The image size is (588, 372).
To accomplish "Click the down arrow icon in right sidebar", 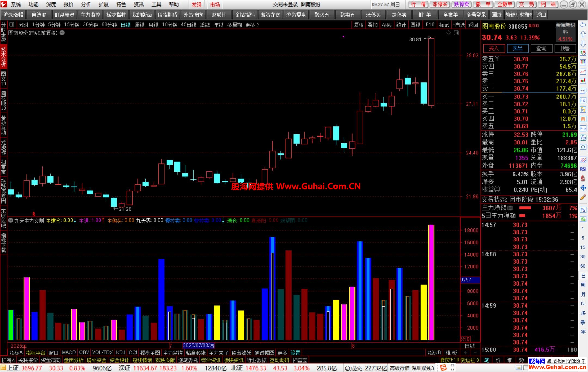I will [x=583, y=44].
